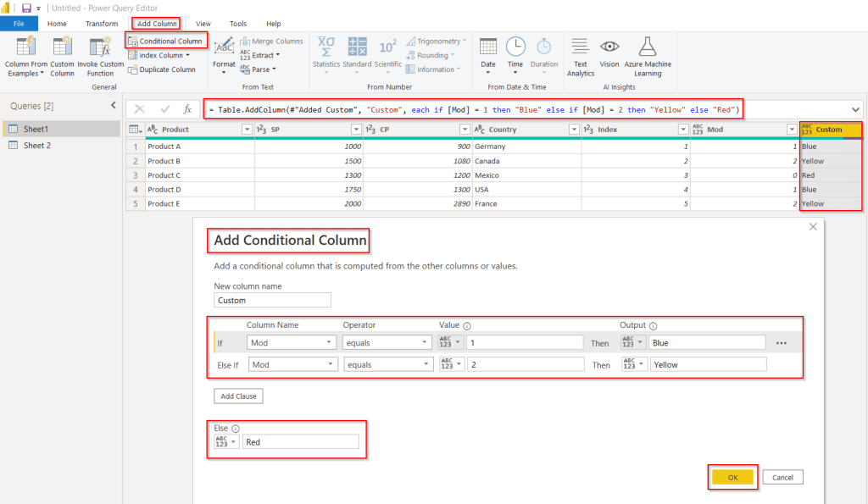Click Invoke Custom Function icon
Screen dimensions: 868x504
click(100, 47)
